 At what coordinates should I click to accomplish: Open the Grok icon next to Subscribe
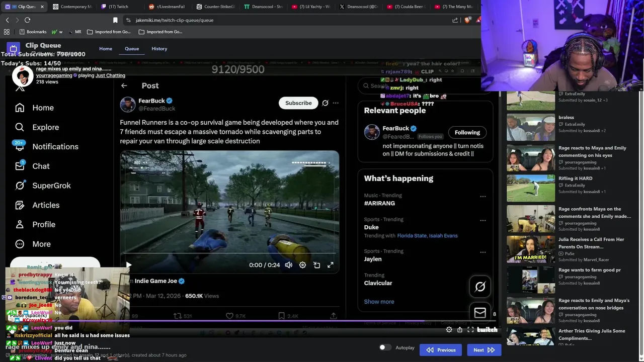coord(325,103)
